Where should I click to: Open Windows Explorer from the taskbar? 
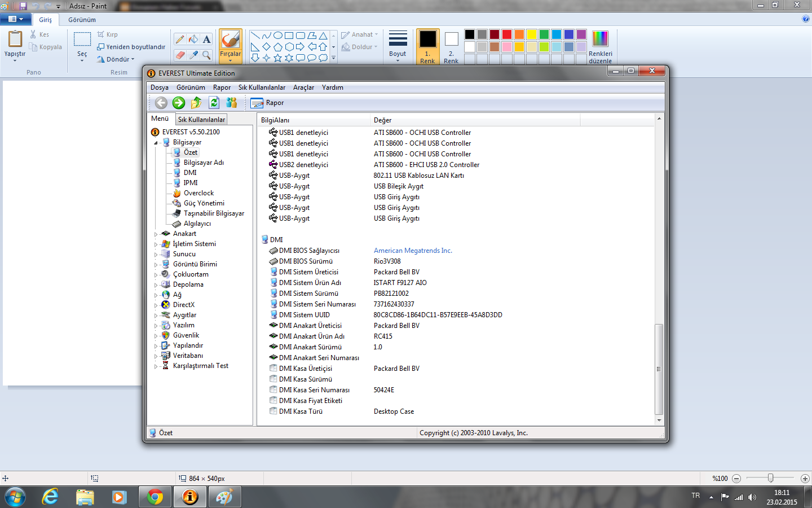[x=85, y=497]
